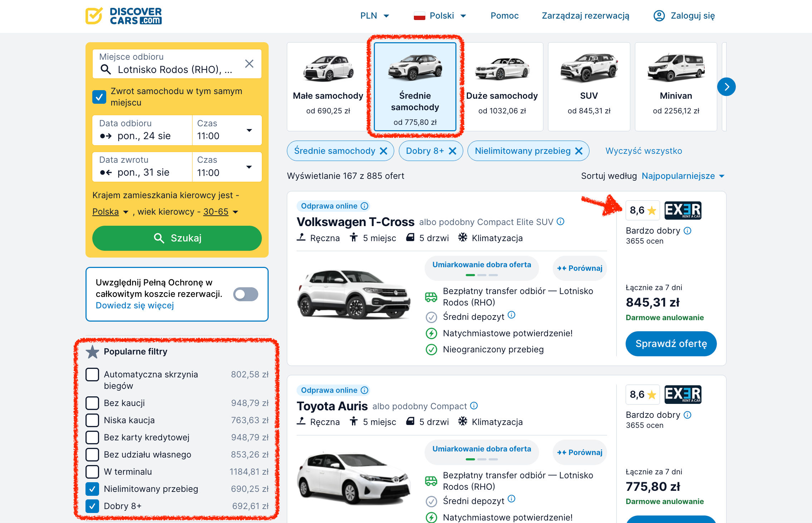The image size is (812, 523).
Task: Click the info icon next to Odprawa online
Action: tap(365, 206)
